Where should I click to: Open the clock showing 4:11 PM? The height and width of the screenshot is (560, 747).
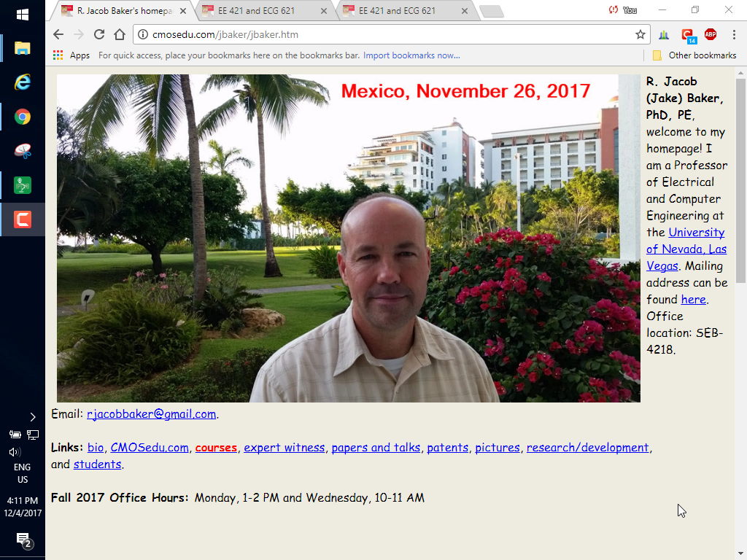(x=23, y=507)
